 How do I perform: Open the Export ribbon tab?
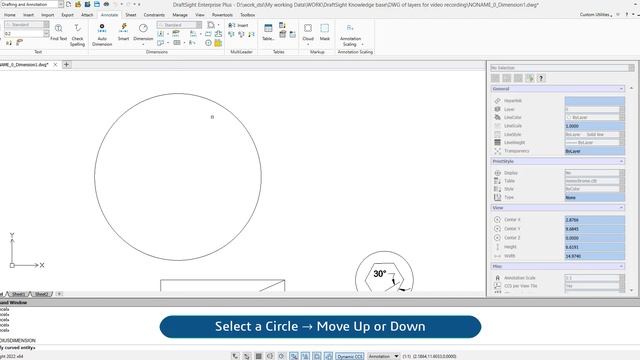coord(67,15)
